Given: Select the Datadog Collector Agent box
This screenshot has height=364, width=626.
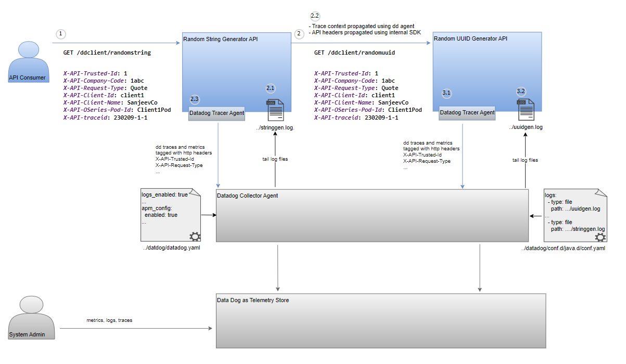Looking at the screenshot, I should pos(372,215).
